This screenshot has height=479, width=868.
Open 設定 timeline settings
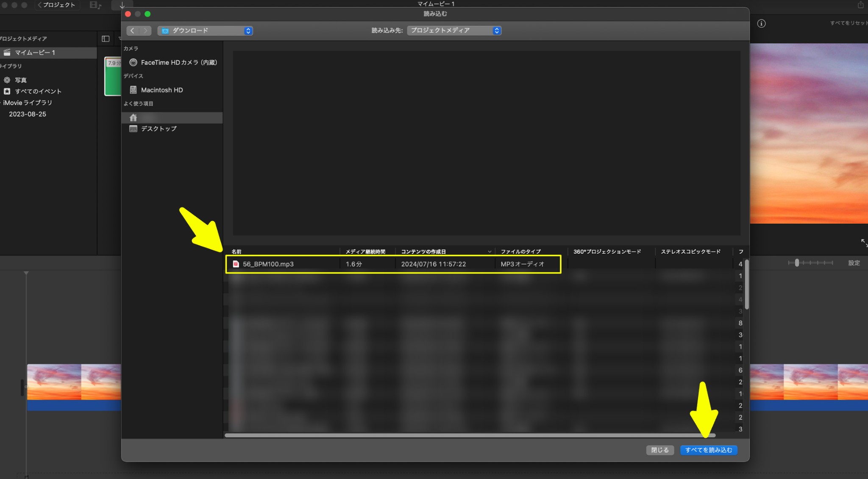pyautogui.click(x=854, y=263)
